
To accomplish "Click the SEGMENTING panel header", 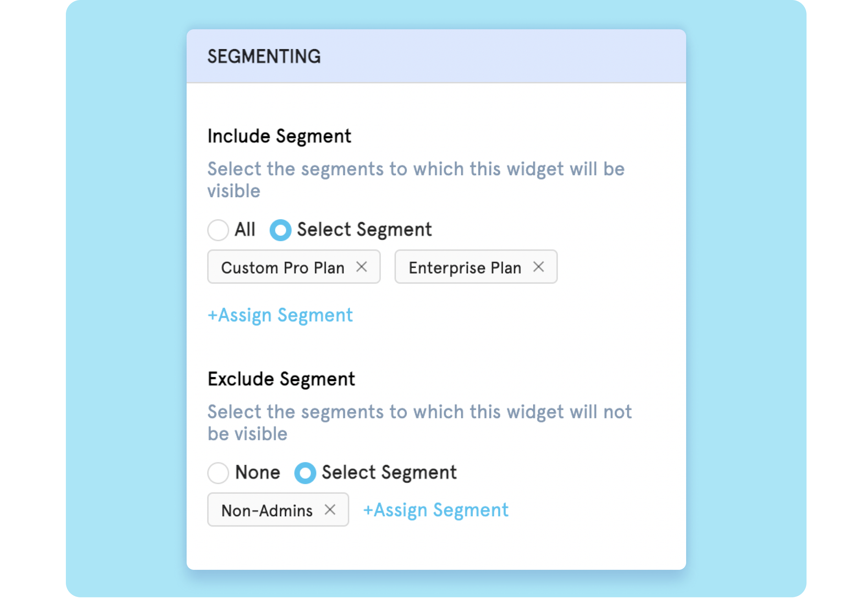I will coord(265,56).
